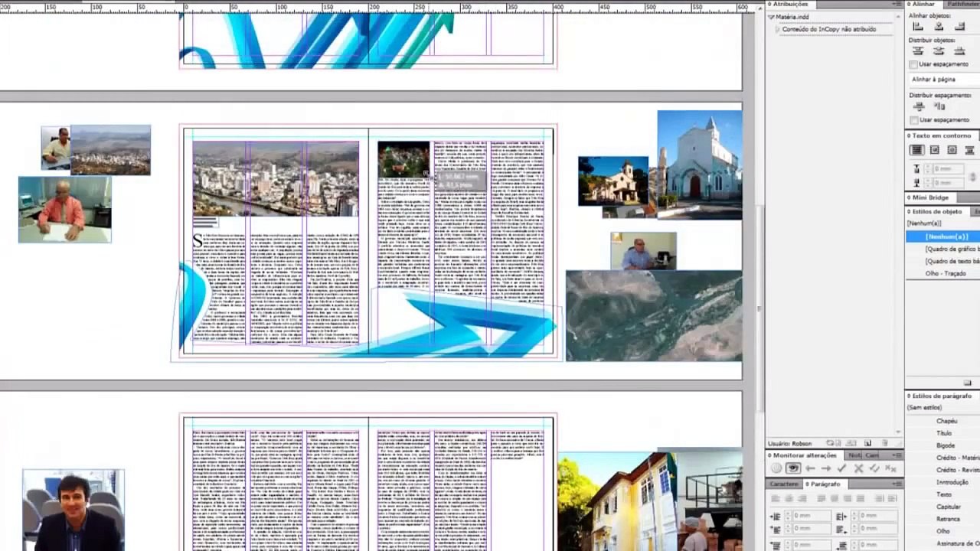The width and height of the screenshot is (980, 551).
Task: Select wrap around object shape icon
Action: (x=952, y=150)
